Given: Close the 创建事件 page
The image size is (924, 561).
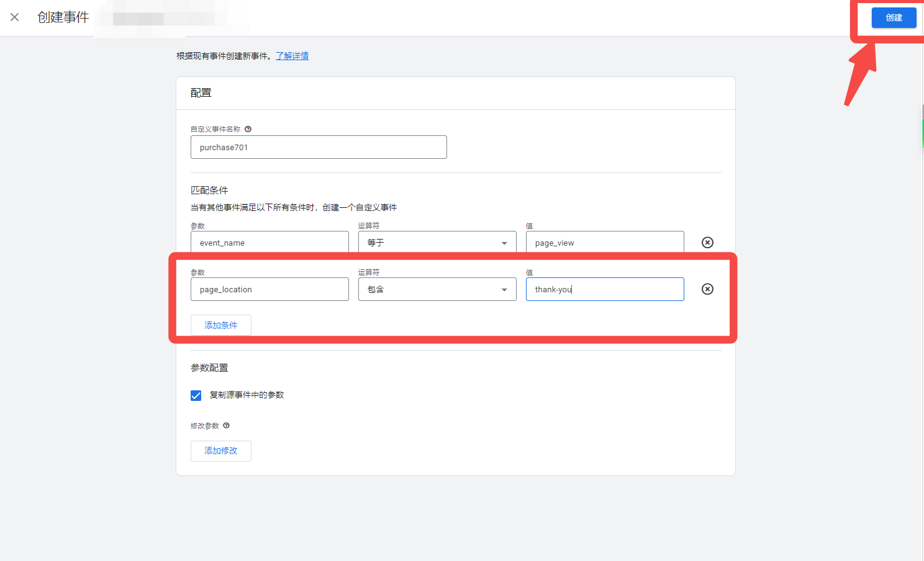Looking at the screenshot, I should click(x=15, y=17).
